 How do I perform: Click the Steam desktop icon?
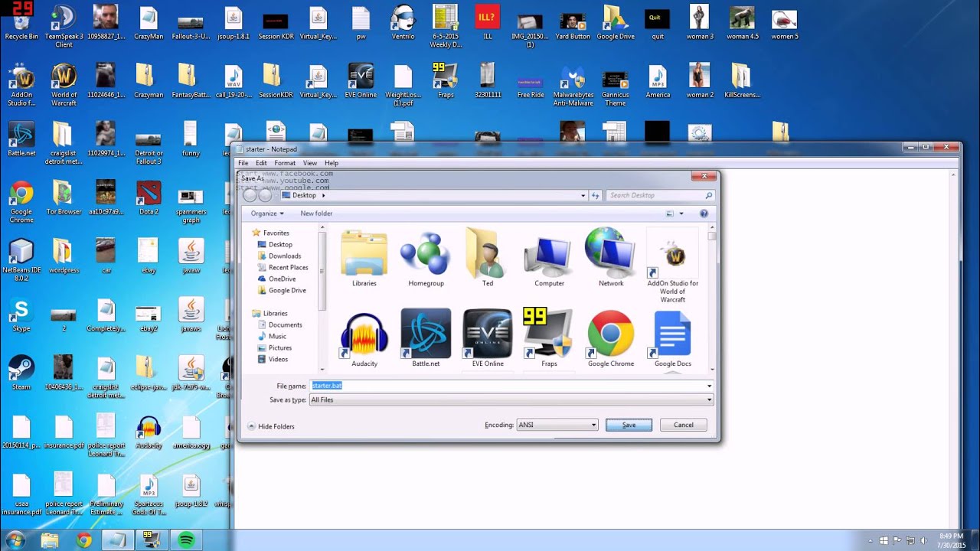tap(21, 373)
